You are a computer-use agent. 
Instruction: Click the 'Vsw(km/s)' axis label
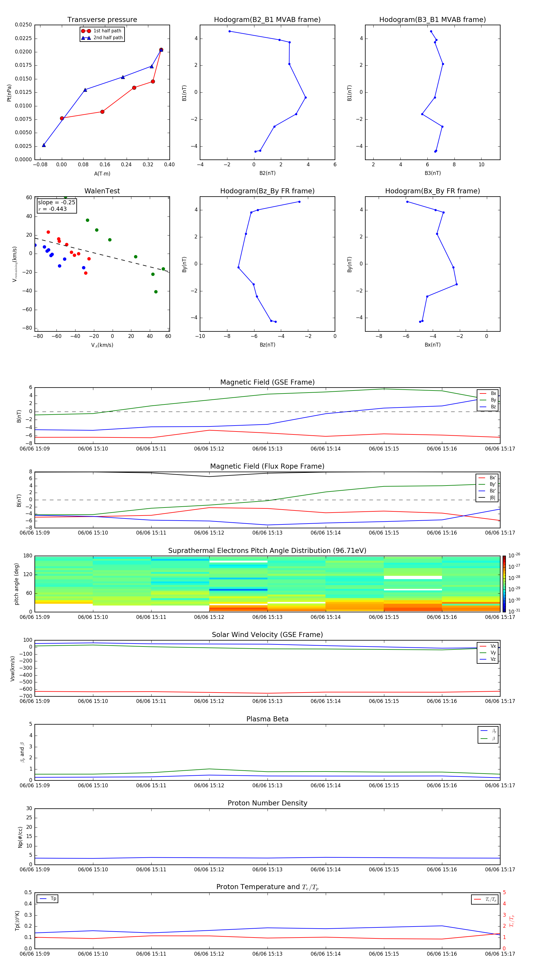(12, 668)
